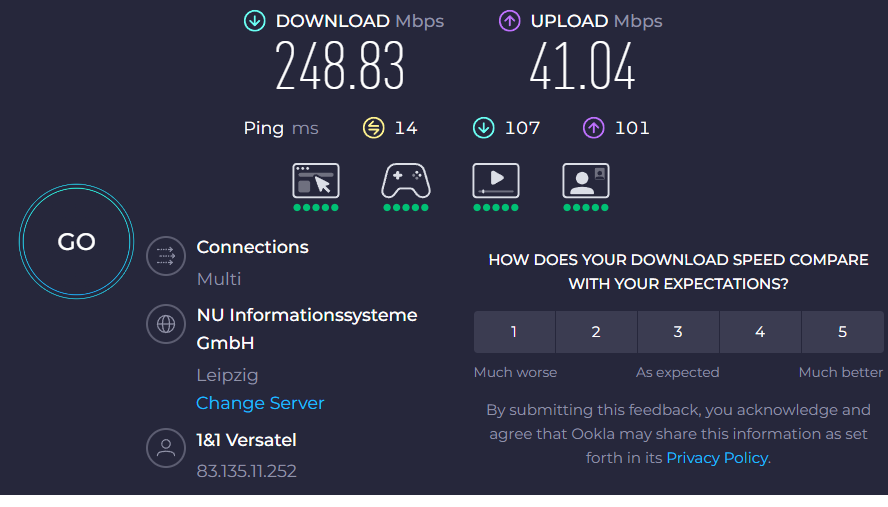Rate download speed 4
The height and width of the screenshot is (507, 888).
click(x=760, y=332)
